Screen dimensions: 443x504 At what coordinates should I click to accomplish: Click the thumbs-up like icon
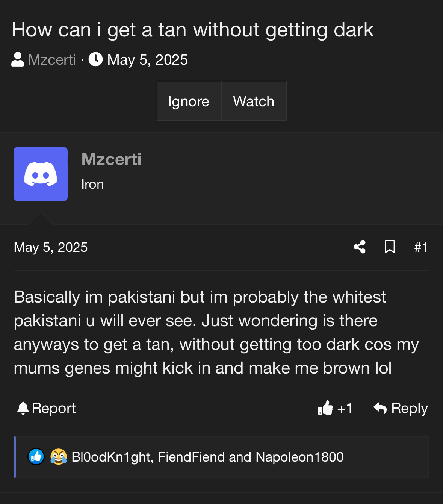tap(325, 408)
